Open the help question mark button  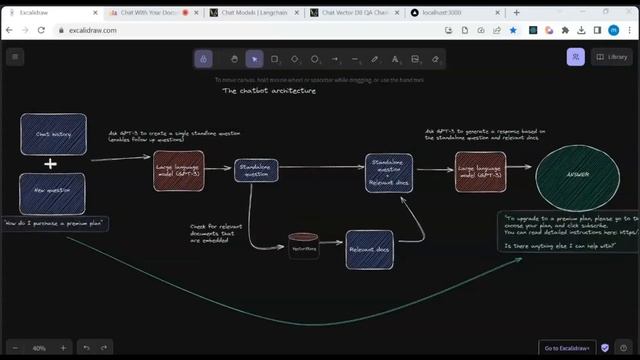(623, 348)
